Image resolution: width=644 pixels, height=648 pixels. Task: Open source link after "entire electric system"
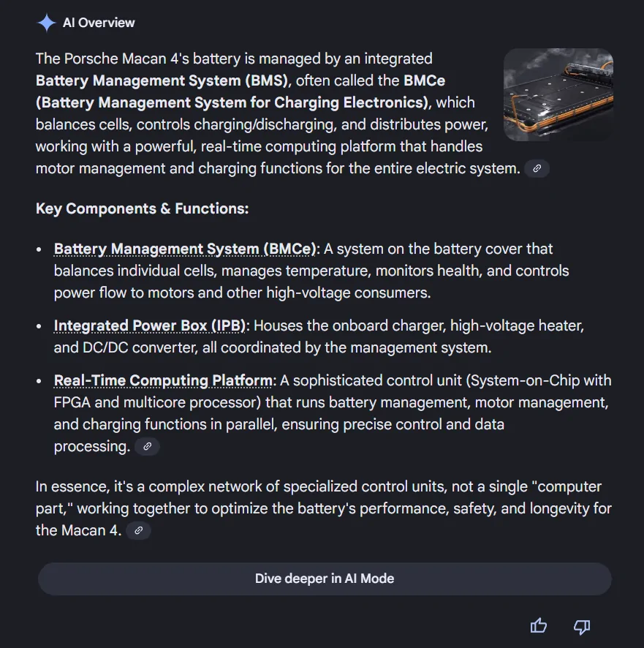pyautogui.click(x=537, y=169)
